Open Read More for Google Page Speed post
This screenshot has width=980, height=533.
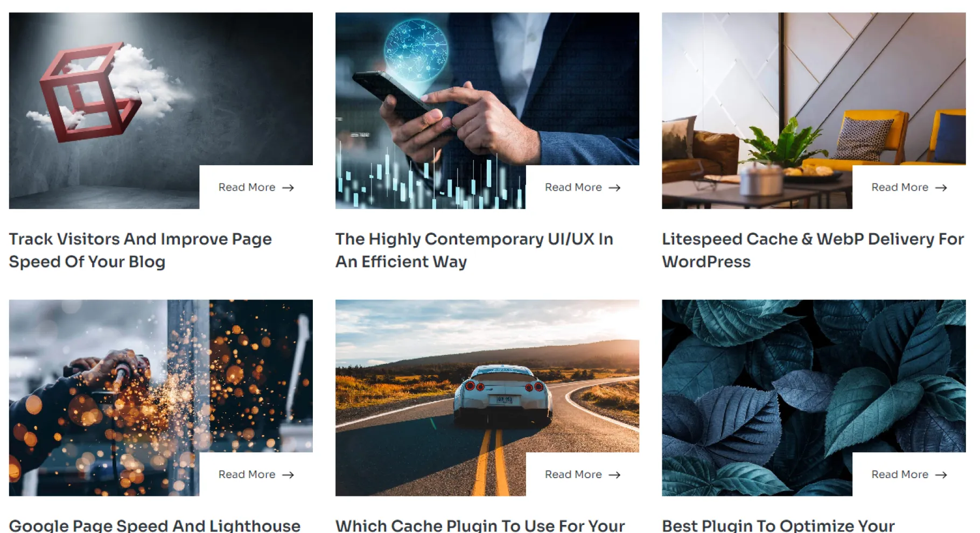point(256,474)
